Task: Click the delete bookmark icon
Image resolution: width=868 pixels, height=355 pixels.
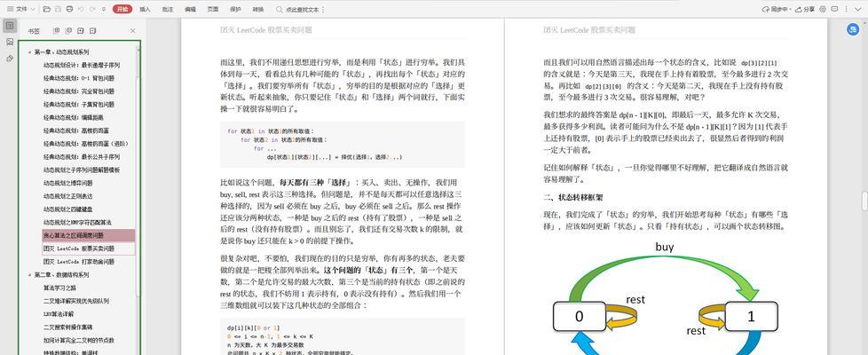Action: (93, 31)
